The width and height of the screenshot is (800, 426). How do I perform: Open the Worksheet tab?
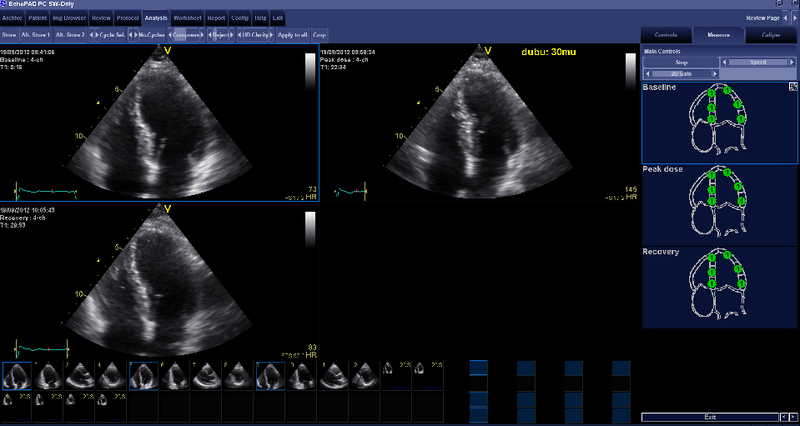[x=187, y=18]
